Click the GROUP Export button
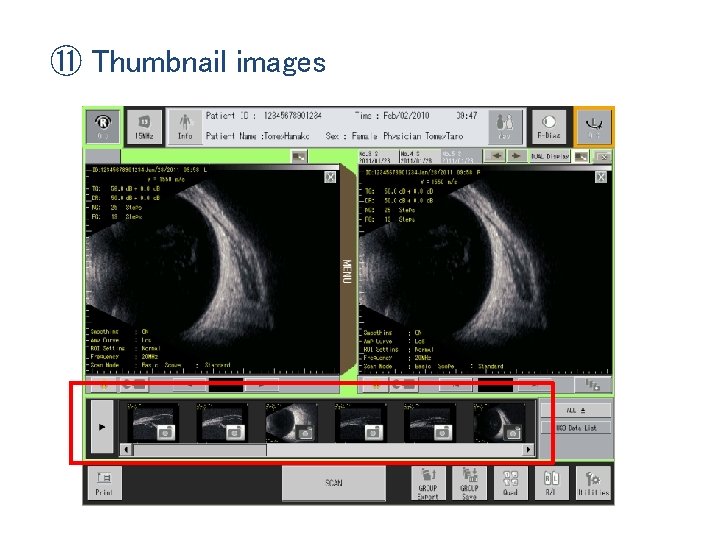This screenshot has height=540, width=720. (x=428, y=484)
